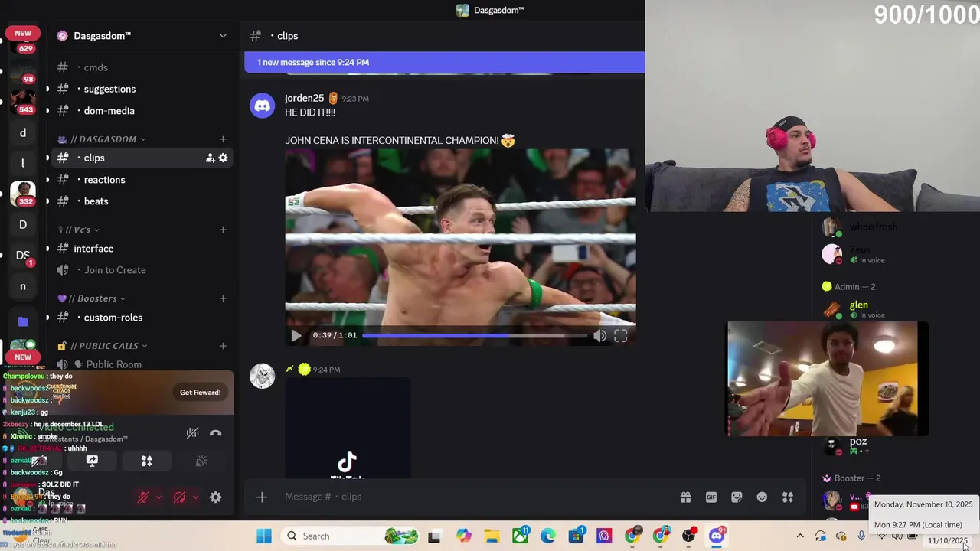The height and width of the screenshot is (551, 980).
Task: Click the Get Reward! button
Action: pyautogui.click(x=200, y=393)
